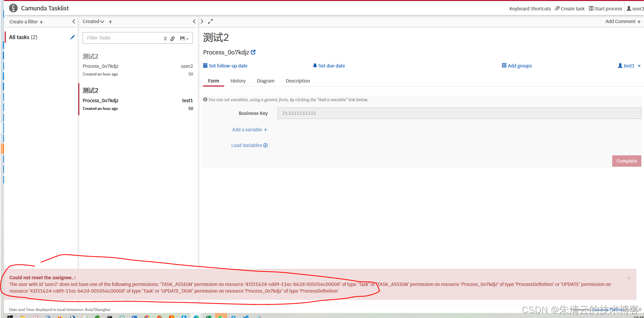This screenshot has height=318, width=644.
Task: Open Keyboard Shortcuts
Action: pyautogui.click(x=530, y=9)
